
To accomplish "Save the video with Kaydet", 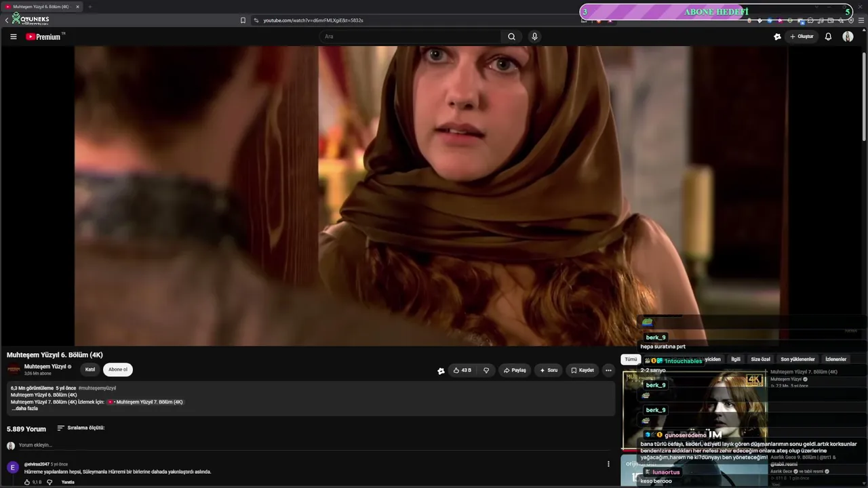I will tap(583, 370).
